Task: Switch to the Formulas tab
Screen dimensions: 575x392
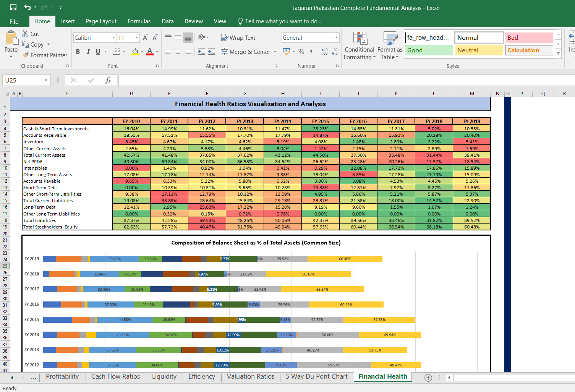Action: pyautogui.click(x=139, y=21)
